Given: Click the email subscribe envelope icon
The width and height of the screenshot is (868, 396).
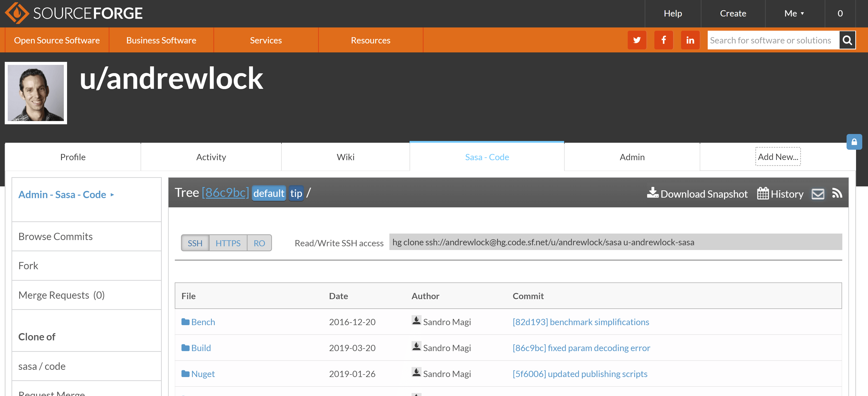Looking at the screenshot, I should [817, 194].
